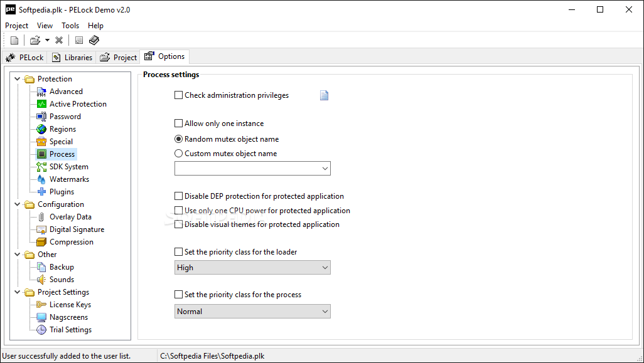Select Custom mutex object name
Image resolution: width=644 pixels, height=363 pixels.
pos(179,154)
